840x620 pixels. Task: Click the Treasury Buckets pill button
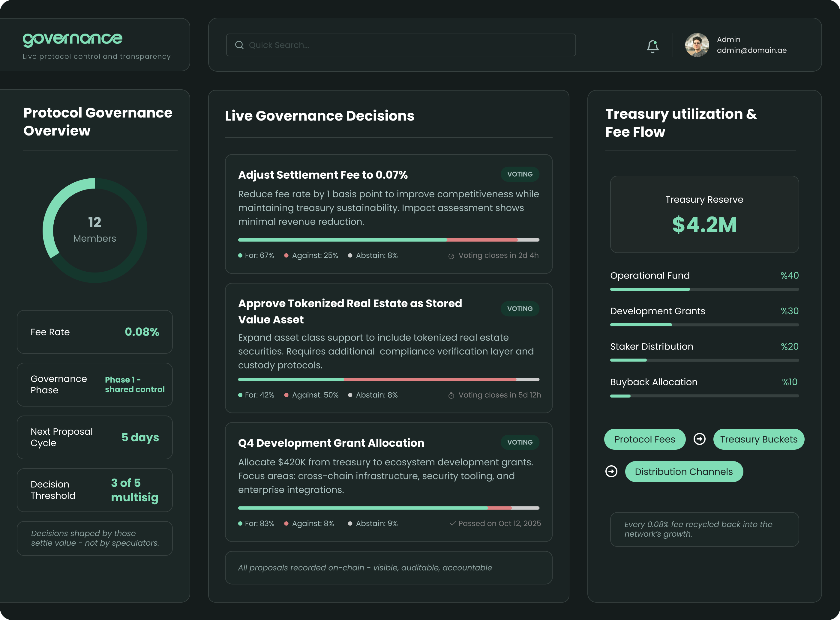point(758,439)
